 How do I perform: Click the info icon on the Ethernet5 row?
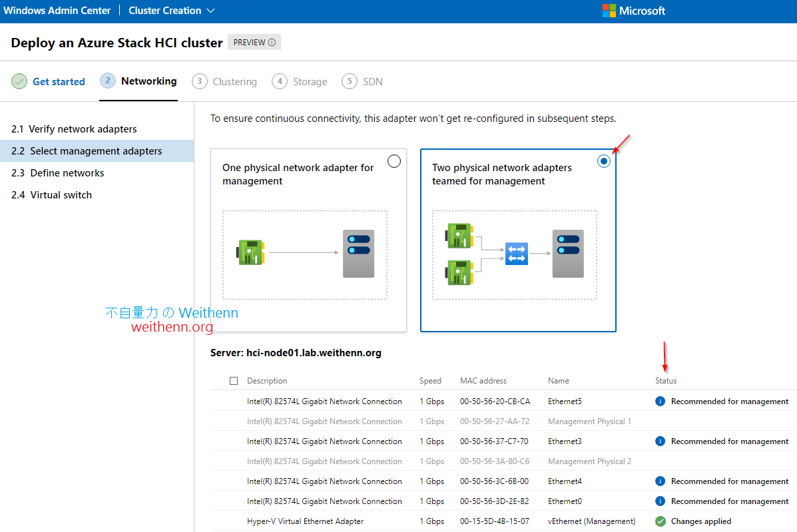point(660,401)
